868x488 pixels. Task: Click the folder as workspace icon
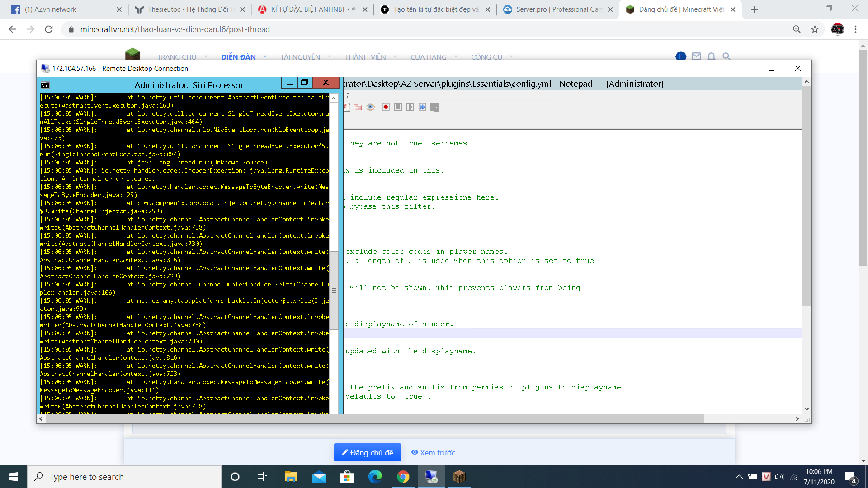click(x=358, y=107)
